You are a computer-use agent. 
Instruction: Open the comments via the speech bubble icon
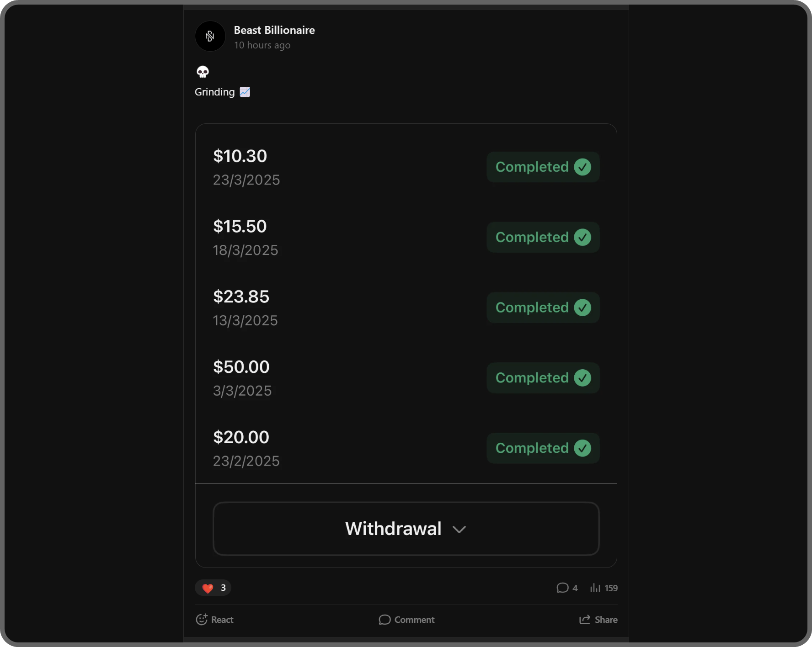coord(562,588)
